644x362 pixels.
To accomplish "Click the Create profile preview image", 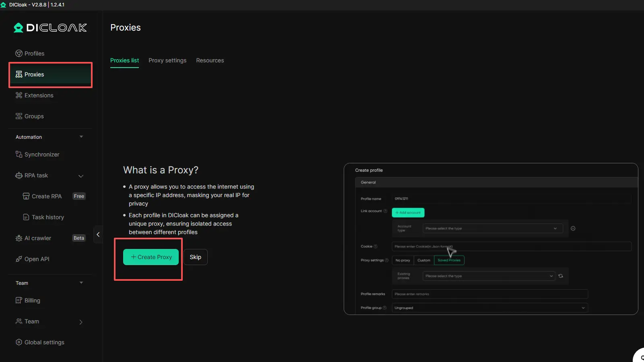I will point(491,239).
